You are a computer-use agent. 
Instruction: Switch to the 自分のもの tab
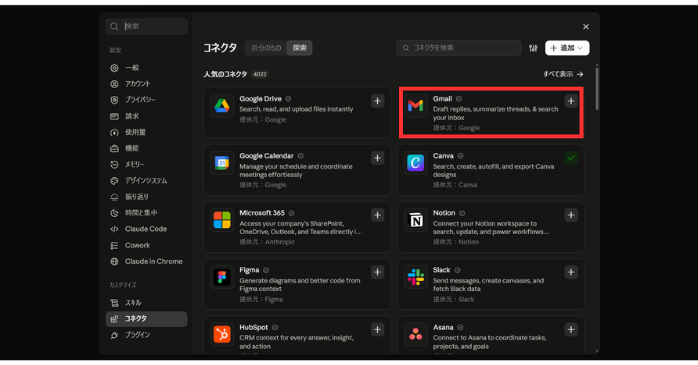[x=266, y=48]
